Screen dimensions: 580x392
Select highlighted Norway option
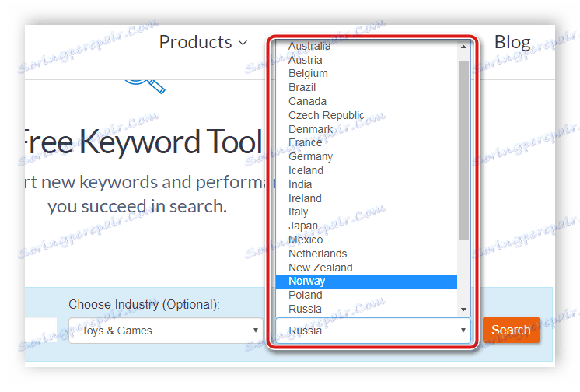coord(366,282)
